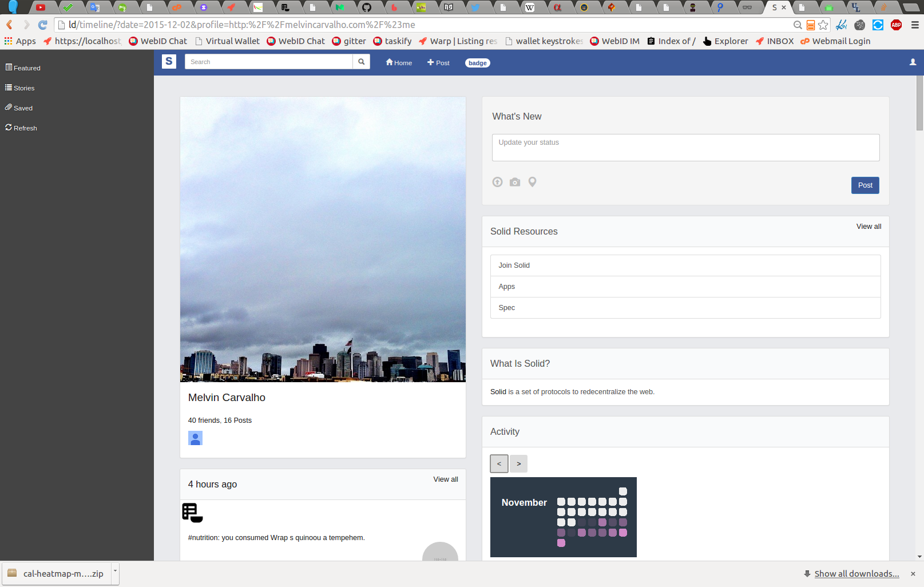
Task: Open the user profile icon in navbar
Action: pos(913,62)
